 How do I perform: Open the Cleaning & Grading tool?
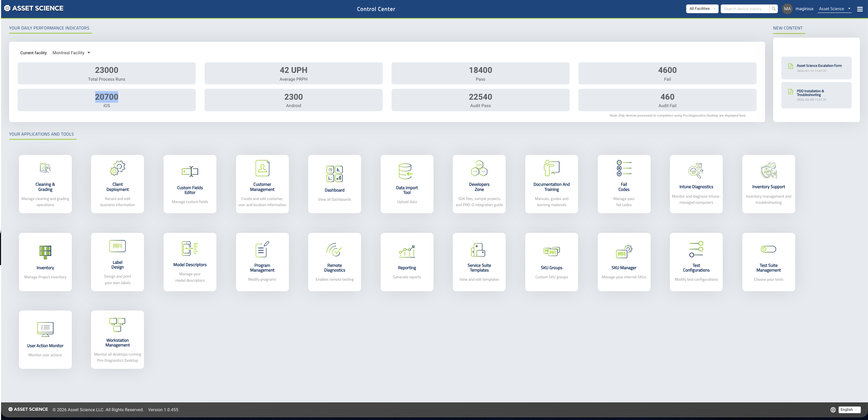pyautogui.click(x=45, y=184)
